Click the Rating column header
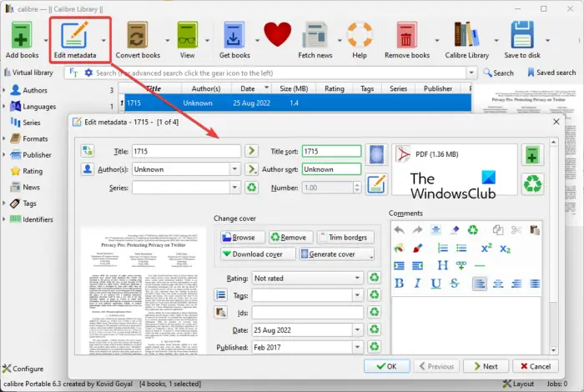 [x=335, y=88]
